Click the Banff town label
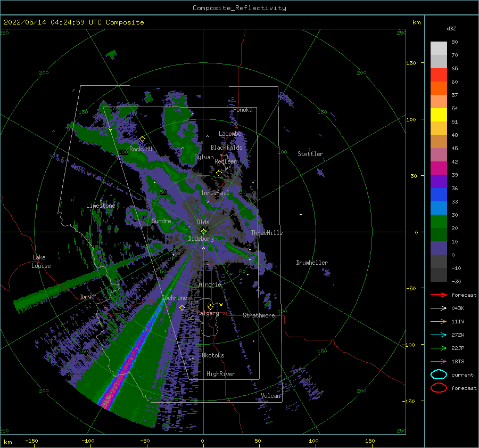The image size is (479, 448). (x=88, y=297)
